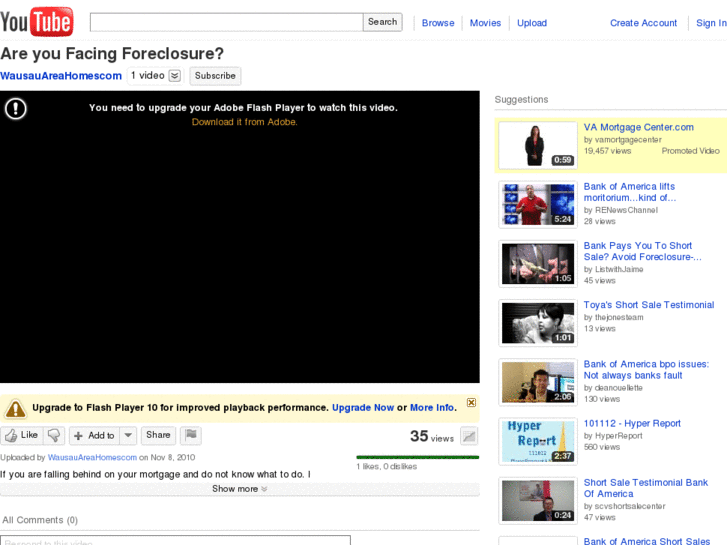
Task: Click the 35 views count
Action: tap(432, 436)
